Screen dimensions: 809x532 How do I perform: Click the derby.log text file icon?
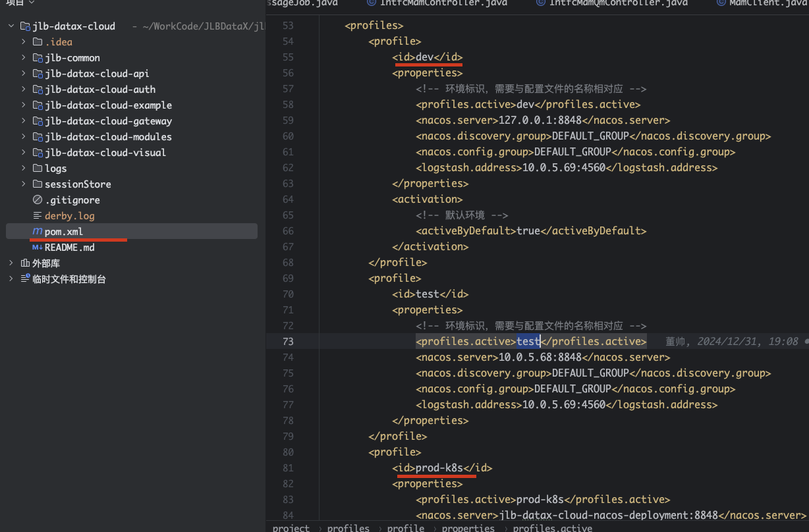(38, 216)
